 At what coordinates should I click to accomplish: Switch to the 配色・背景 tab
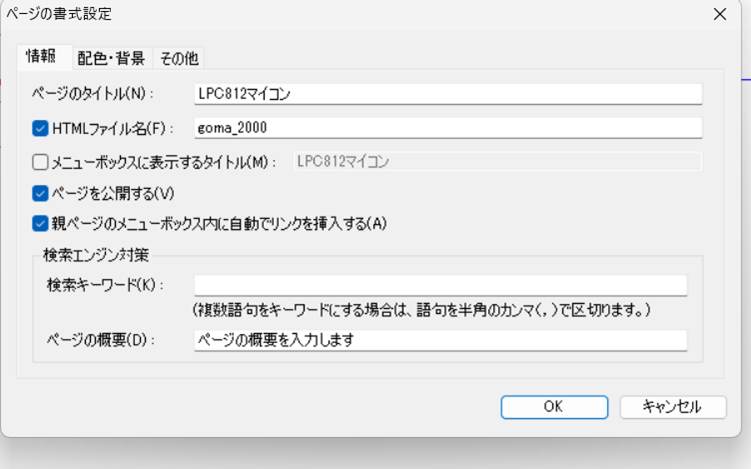(111, 58)
